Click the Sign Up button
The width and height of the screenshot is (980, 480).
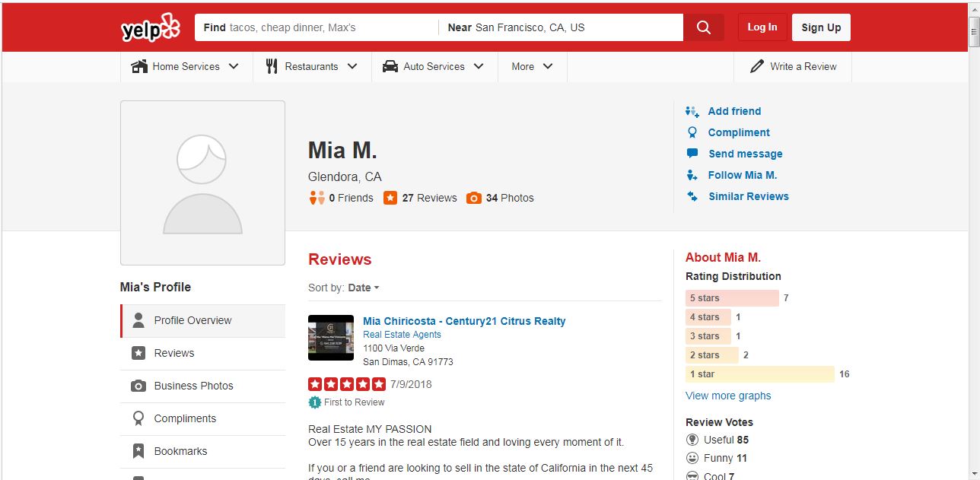821,27
